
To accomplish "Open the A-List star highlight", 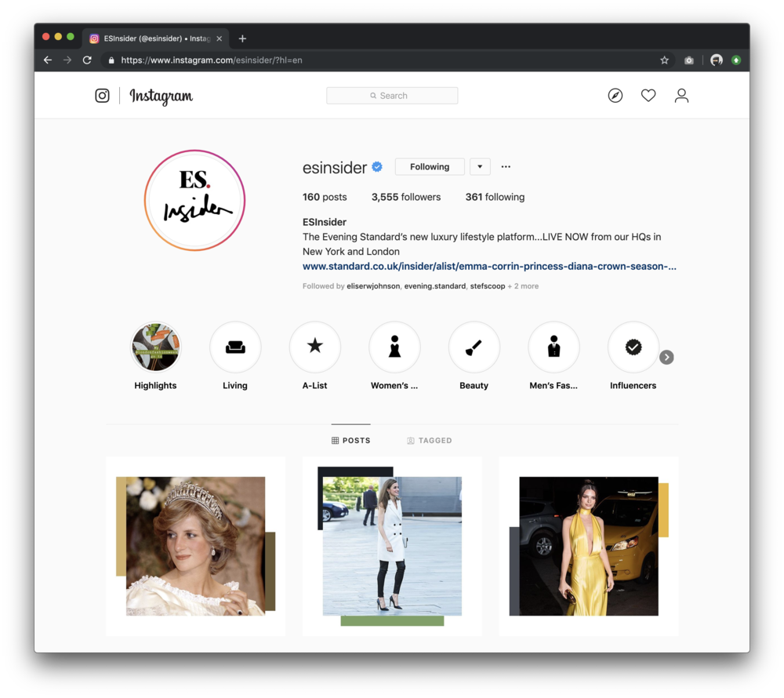I will tap(314, 347).
